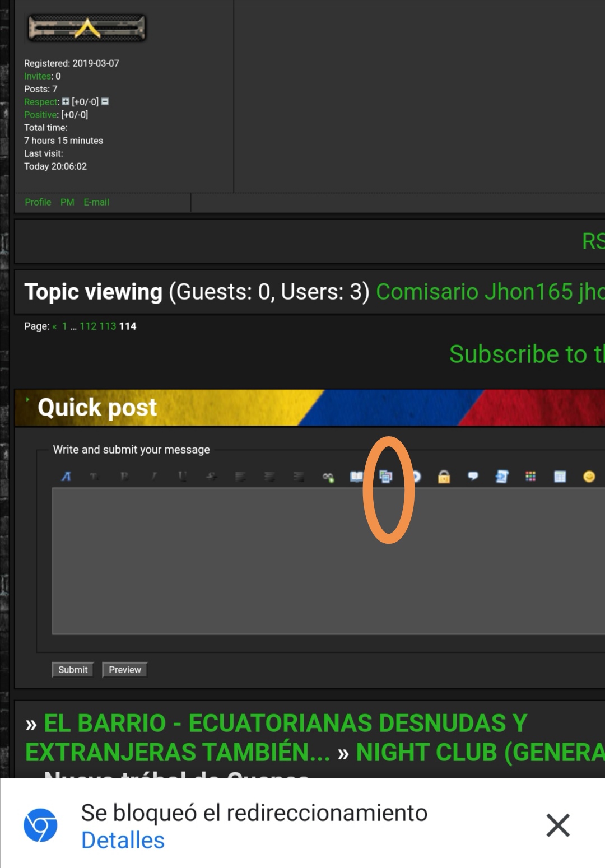Open the font selector A icon
This screenshot has width=605, height=868.
click(66, 477)
